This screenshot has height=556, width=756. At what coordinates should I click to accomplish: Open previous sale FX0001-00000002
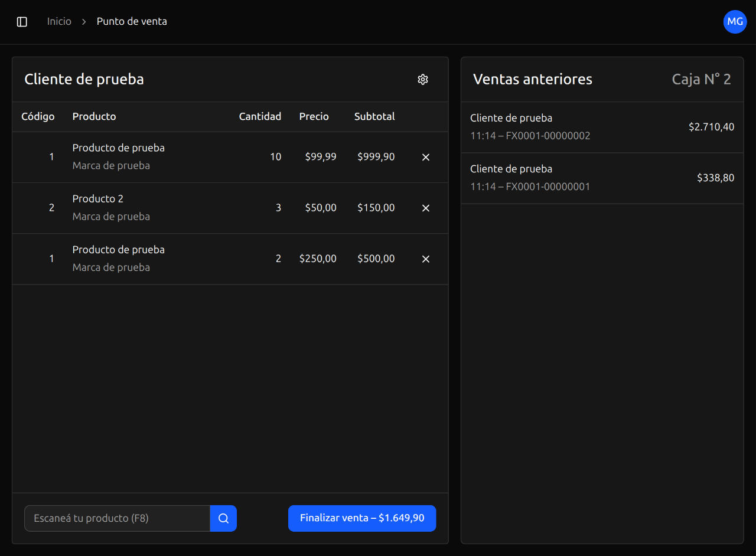tap(602, 127)
